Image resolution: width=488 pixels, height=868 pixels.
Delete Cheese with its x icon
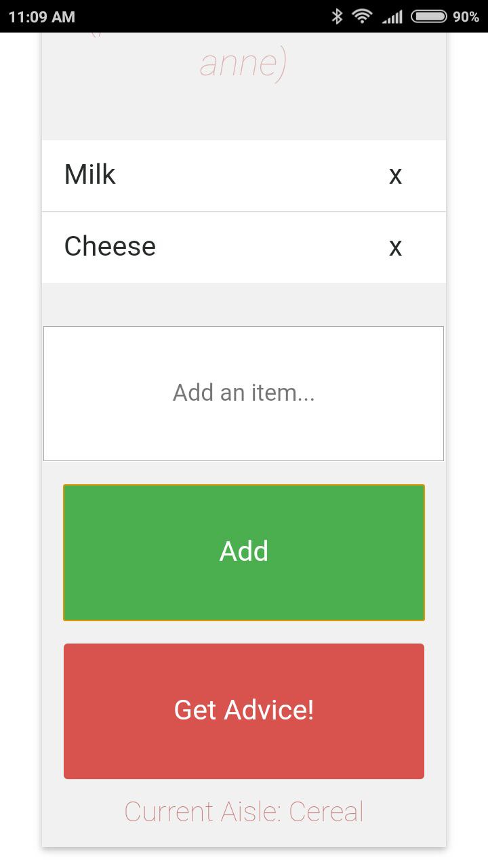click(395, 248)
